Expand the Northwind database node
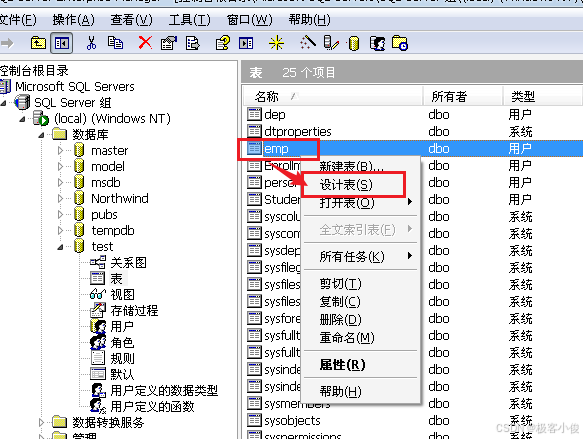583x439 pixels. point(60,198)
